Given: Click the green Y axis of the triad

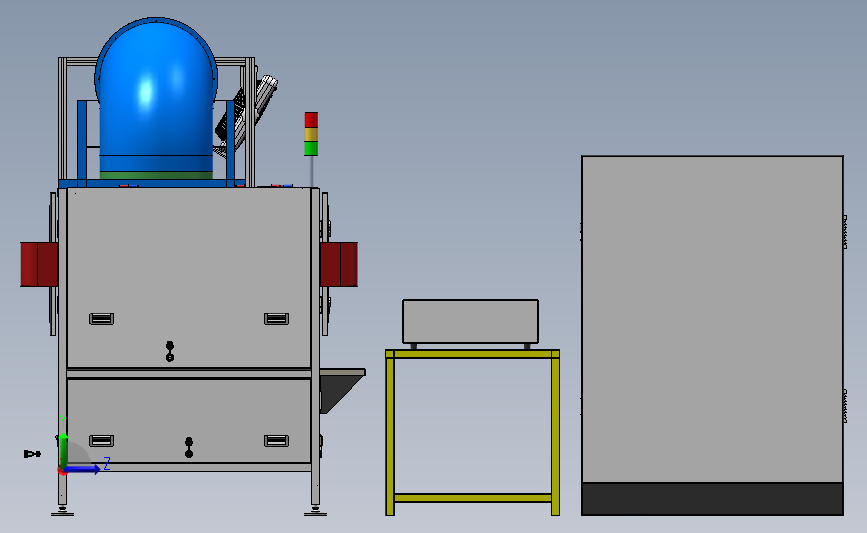Looking at the screenshot, I should [64, 449].
